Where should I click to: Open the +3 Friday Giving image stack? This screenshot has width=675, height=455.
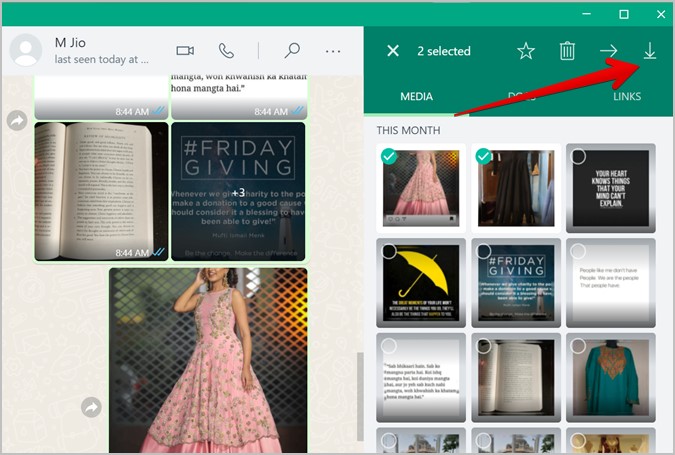[238, 192]
